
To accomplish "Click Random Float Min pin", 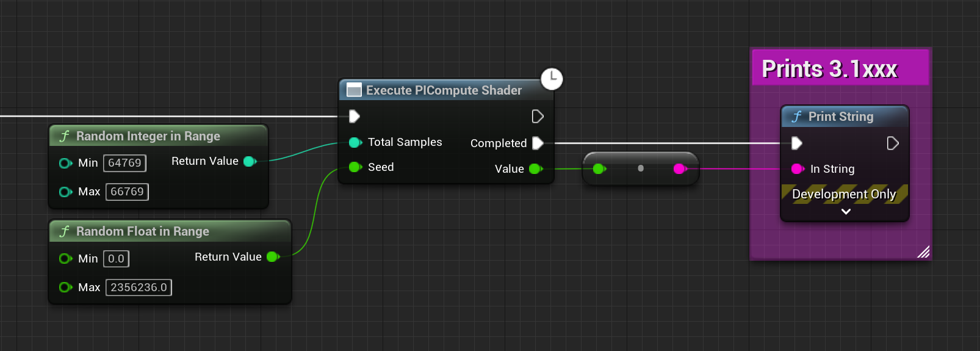I will 65,259.
